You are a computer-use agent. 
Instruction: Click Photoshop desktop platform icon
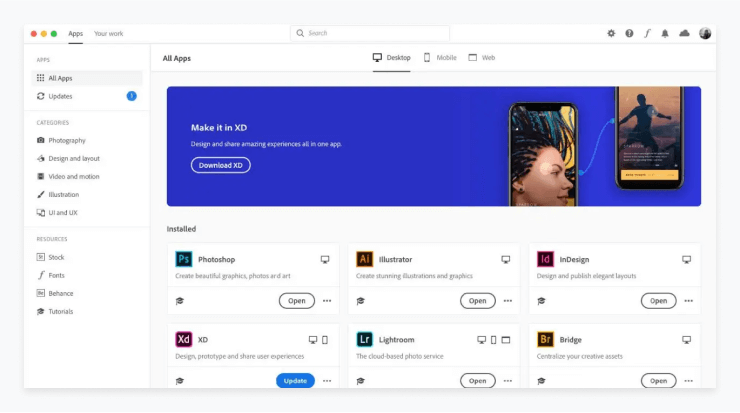pyautogui.click(x=325, y=260)
